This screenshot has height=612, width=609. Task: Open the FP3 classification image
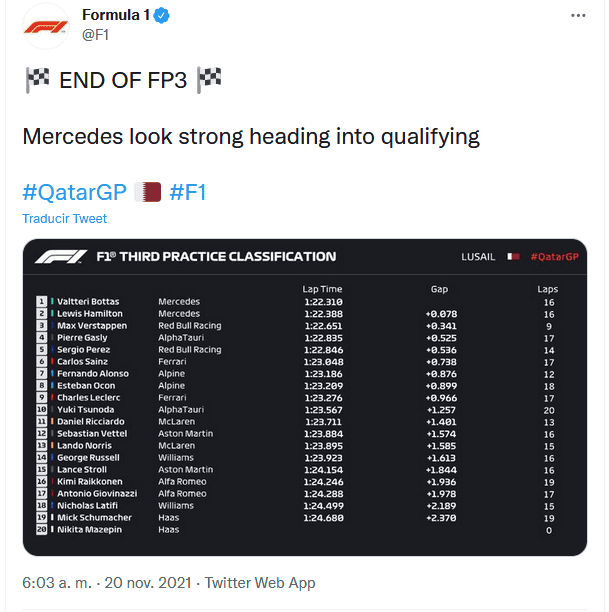click(304, 420)
